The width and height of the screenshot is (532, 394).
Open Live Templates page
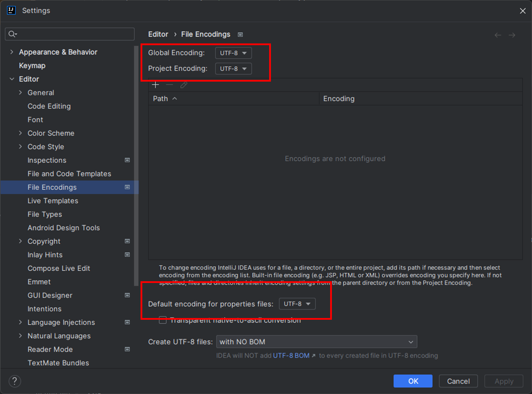point(53,201)
